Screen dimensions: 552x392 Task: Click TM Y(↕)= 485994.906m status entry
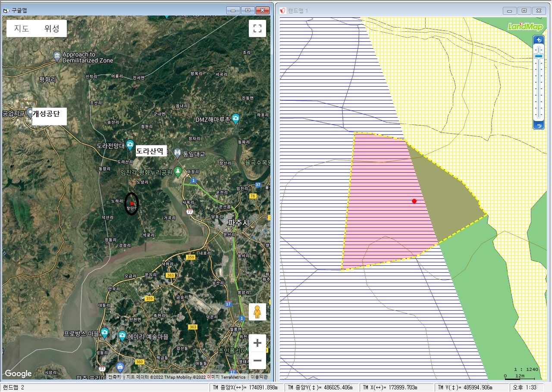471,387
